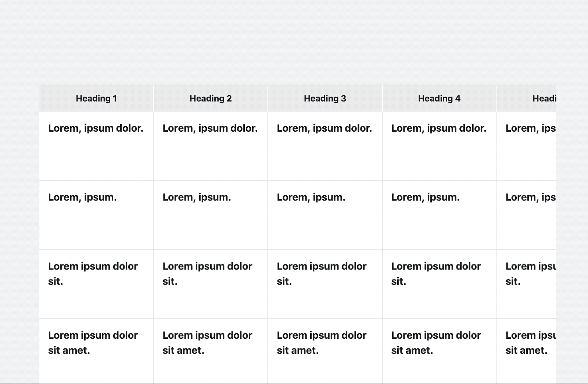Click 'Lorem ipsum dolor sit amet.' under Heading 3
The image size is (588, 384).
click(321, 343)
